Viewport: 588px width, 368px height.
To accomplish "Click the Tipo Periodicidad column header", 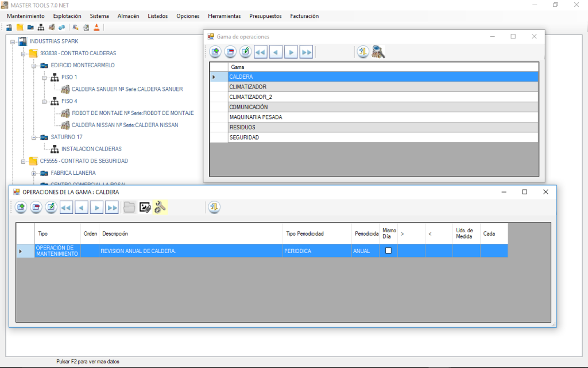I will [x=305, y=234].
